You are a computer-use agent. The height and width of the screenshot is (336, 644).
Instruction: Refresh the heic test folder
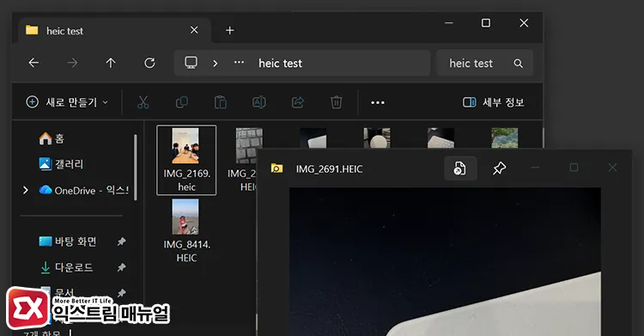click(149, 63)
